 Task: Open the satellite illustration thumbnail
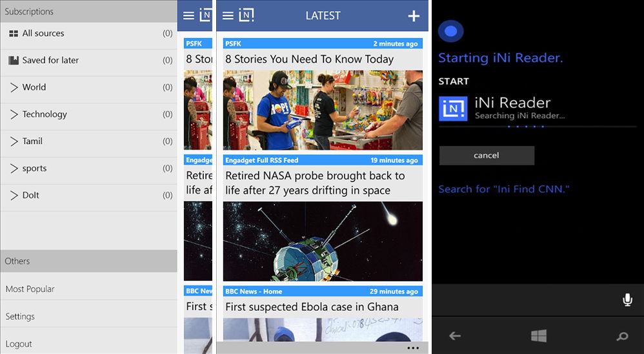(323, 241)
